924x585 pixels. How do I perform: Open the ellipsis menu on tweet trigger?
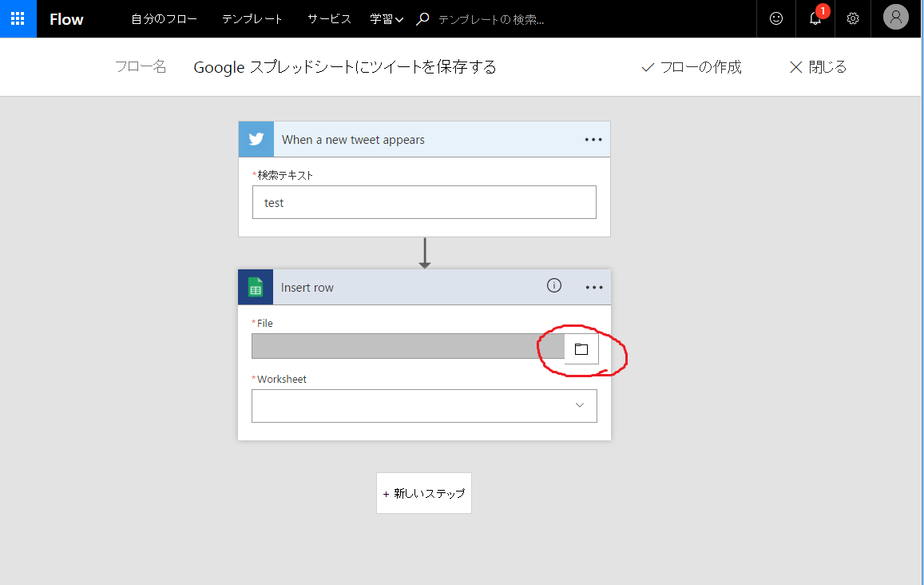[593, 140]
